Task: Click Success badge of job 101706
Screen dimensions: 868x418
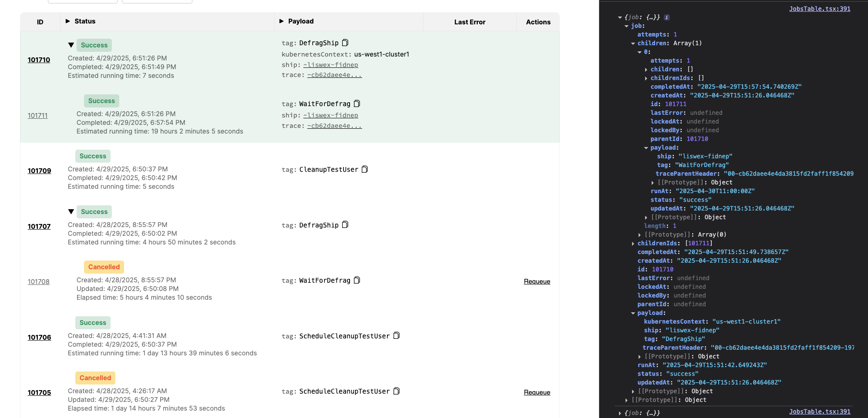Action: pos(93,323)
